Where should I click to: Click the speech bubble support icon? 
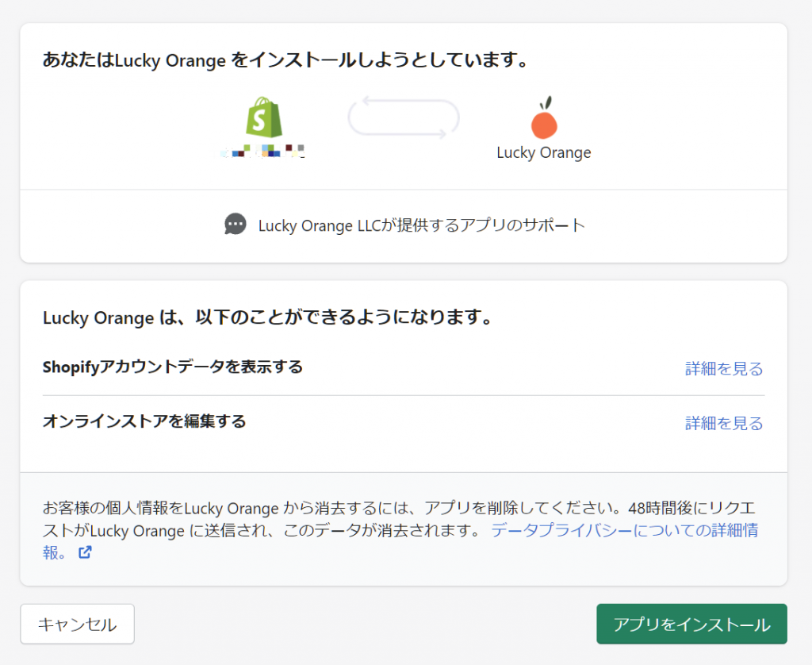(235, 225)
